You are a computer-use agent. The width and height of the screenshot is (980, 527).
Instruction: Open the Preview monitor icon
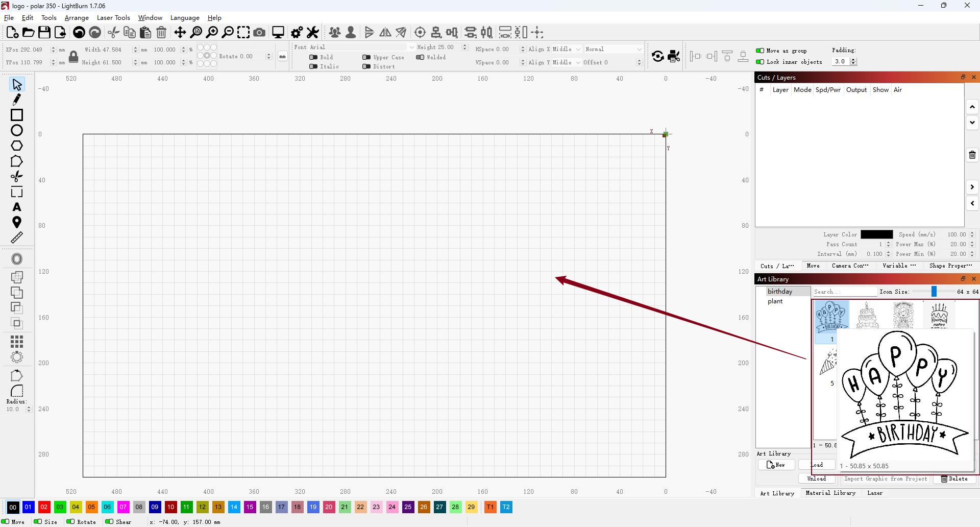(278, 32)
